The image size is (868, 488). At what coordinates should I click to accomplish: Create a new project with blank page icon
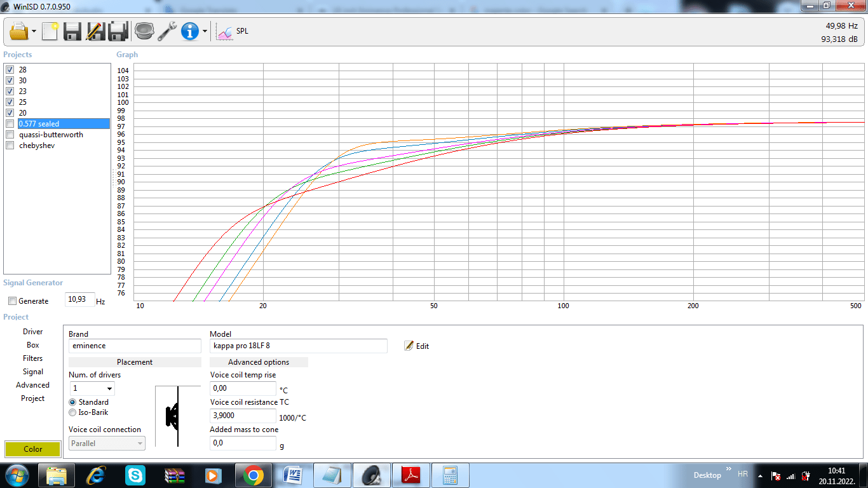click(x=50, y=30)
